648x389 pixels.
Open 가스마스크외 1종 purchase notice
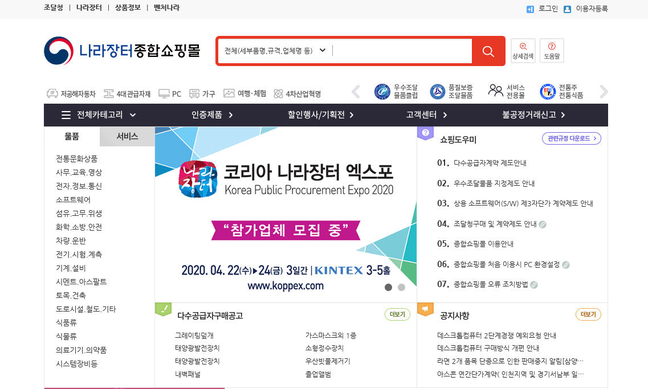[331, 336]
